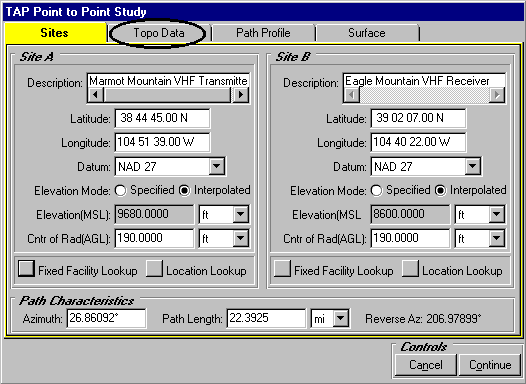Click the Reverse Az 206.97899° text

pyautogui.click(x=423, y=318)
